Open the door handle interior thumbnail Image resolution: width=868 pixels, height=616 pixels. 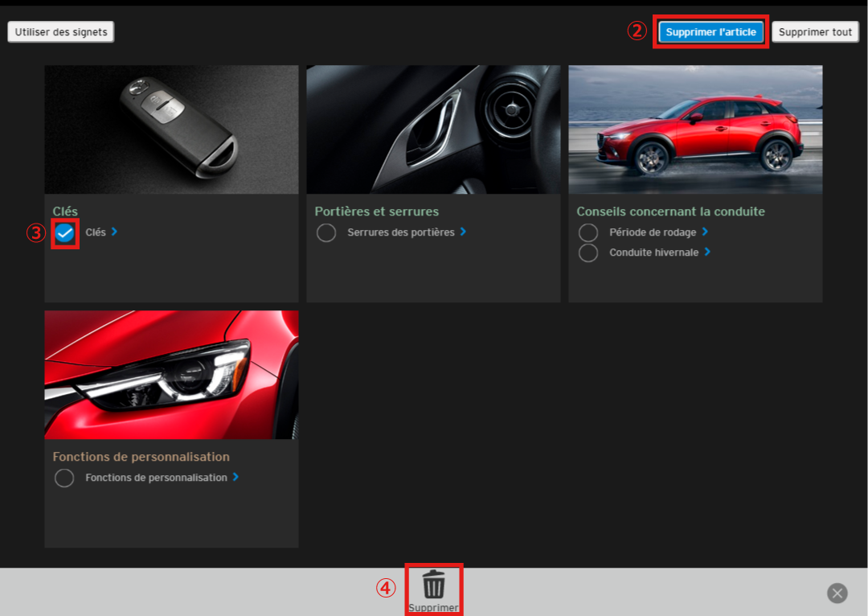click(433, 129)
